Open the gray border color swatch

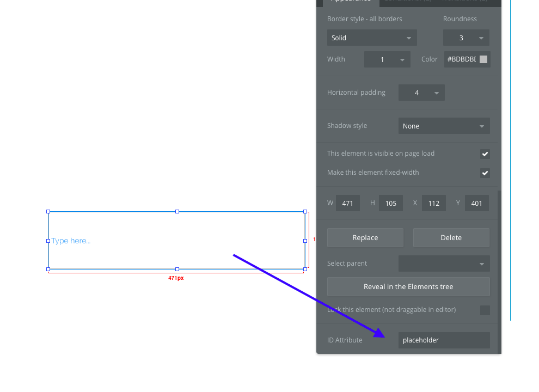483,59
